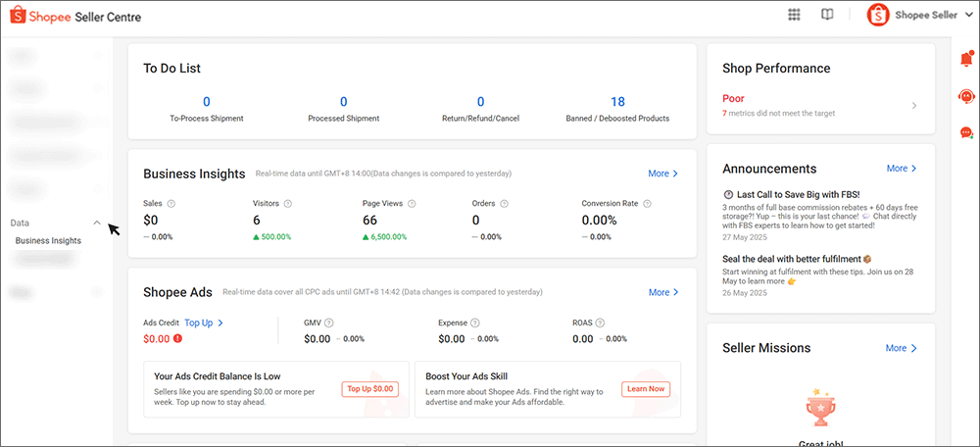980x447 pixels.
Task: Click the Visitors value 6
Action: 257,221
